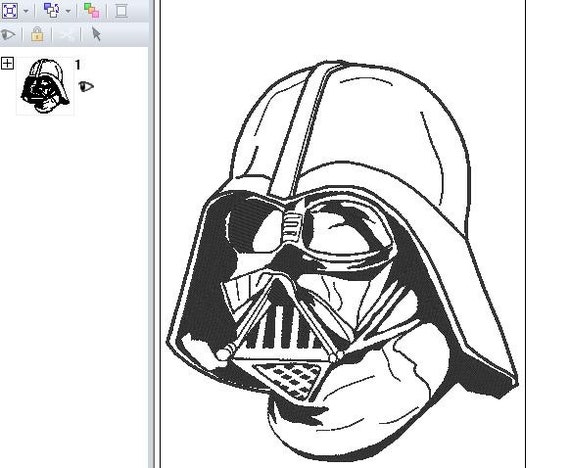
Task: Expand the dropdown beside the arrange squares icon
Action: [68, 11]
